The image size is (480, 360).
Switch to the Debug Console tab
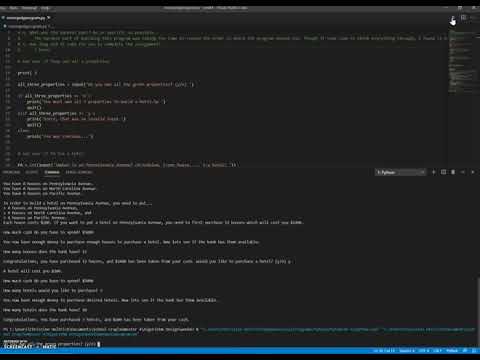tap(79, 172)
